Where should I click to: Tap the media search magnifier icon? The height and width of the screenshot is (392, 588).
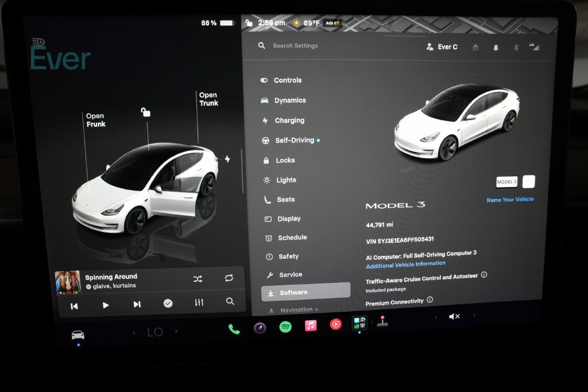pyautogui.click(x=230, y=301)
